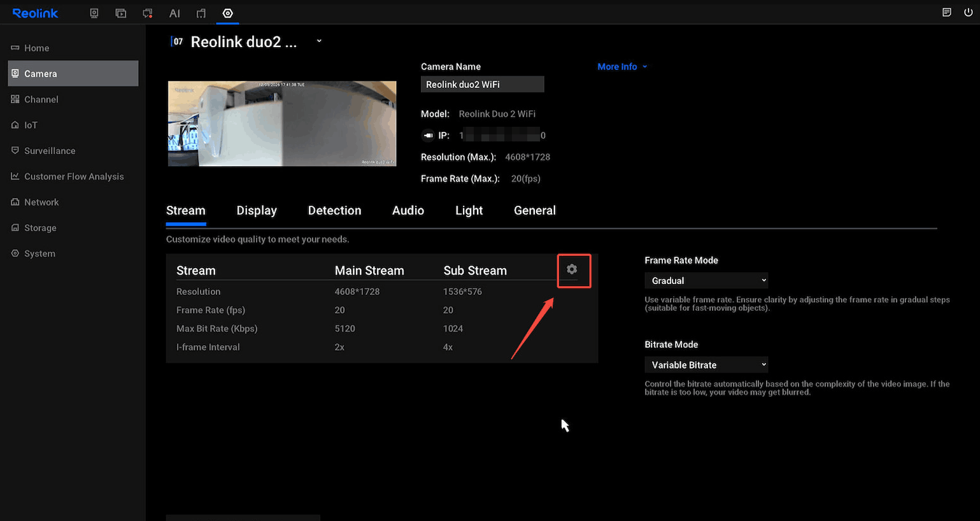
Task: Open Customer Flow Analysis in sidebar
Action: (x=73, y=176)
